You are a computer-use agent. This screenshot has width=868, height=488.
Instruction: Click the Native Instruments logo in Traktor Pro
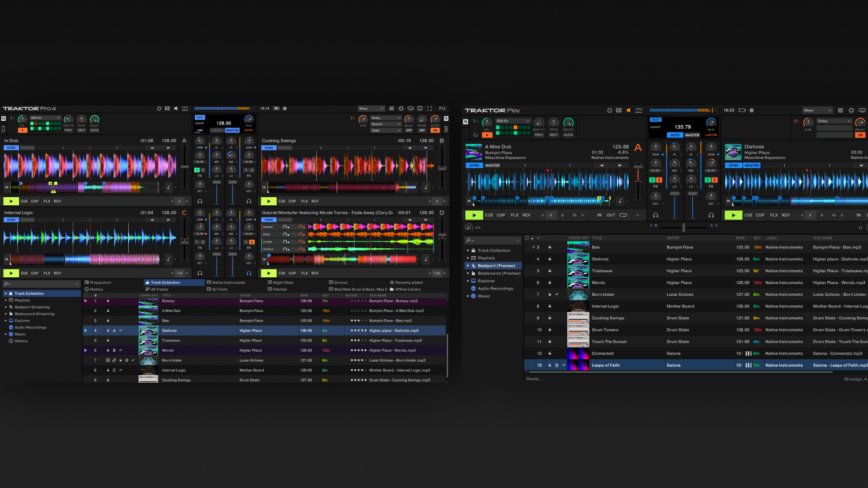(442, 108)
